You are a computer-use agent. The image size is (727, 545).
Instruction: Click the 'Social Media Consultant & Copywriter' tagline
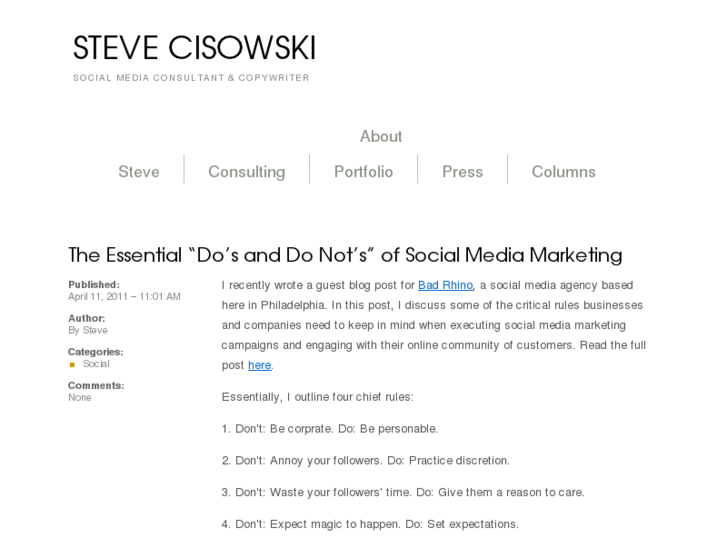(x=191, y=78)
